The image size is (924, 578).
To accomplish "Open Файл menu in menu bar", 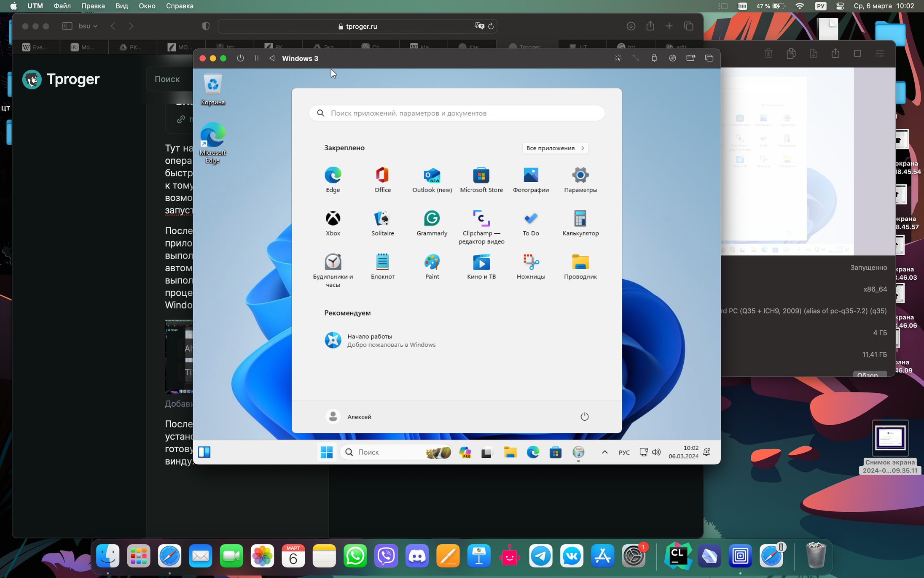I will click(62, 6).
